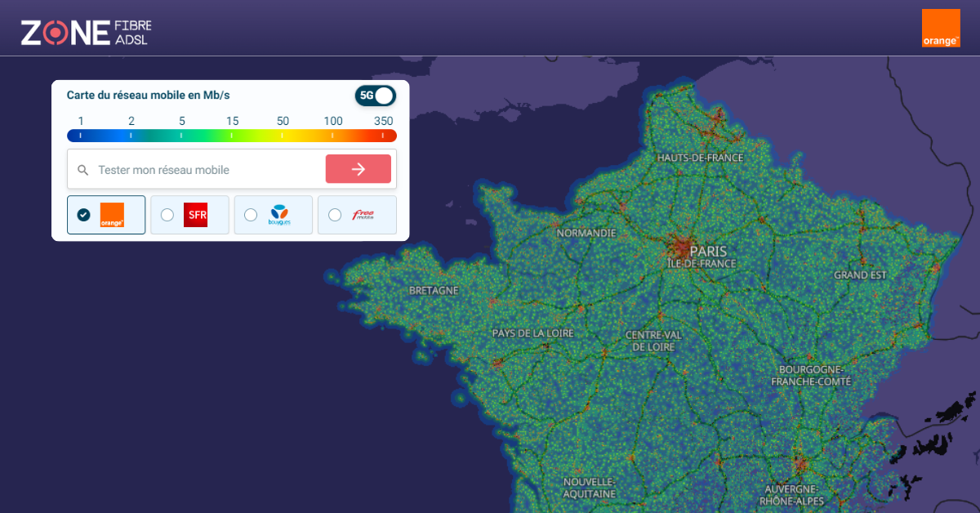The width and height of the screenshot is (980, 513).
Task: Click the ZONE Fibre ADSL site logo
Action: click(x=82, y=30)
